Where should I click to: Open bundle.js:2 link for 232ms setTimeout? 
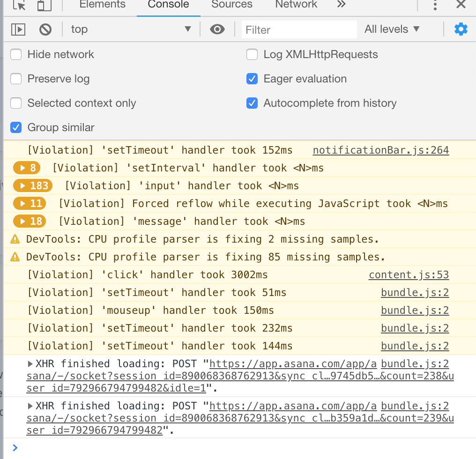click(x=415, y=328)
